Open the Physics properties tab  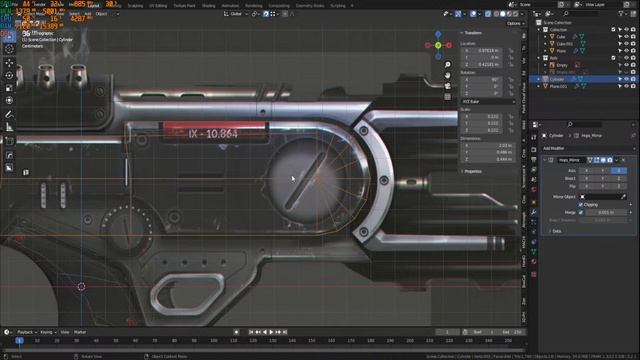pos(533,232)
